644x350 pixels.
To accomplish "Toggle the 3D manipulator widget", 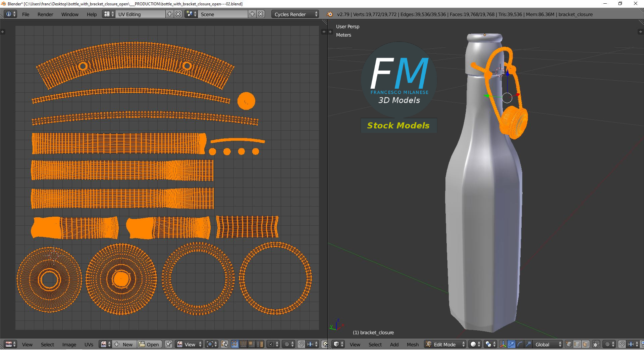I will [x=503, y=344].
